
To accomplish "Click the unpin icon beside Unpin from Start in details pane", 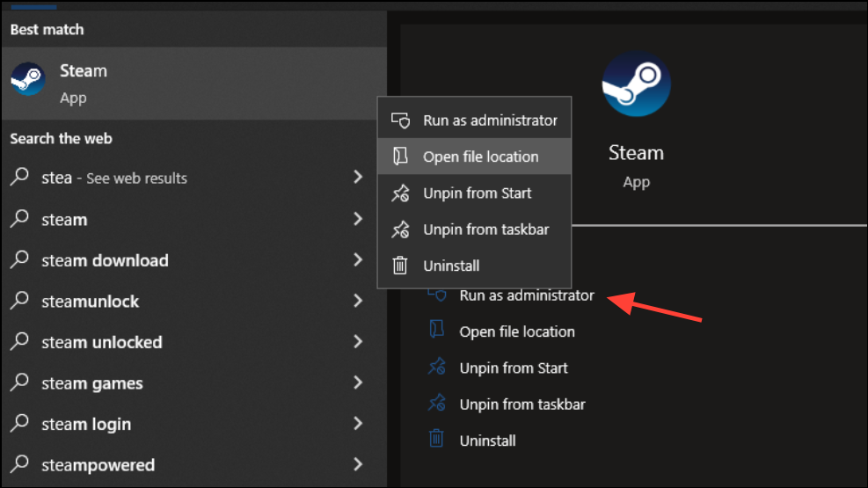I will point(436,367).
